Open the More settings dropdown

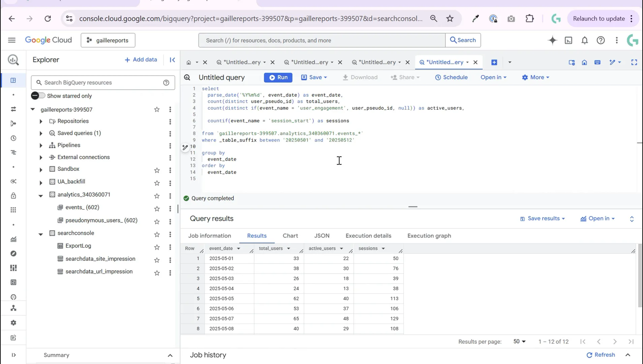tap(535, 77)
